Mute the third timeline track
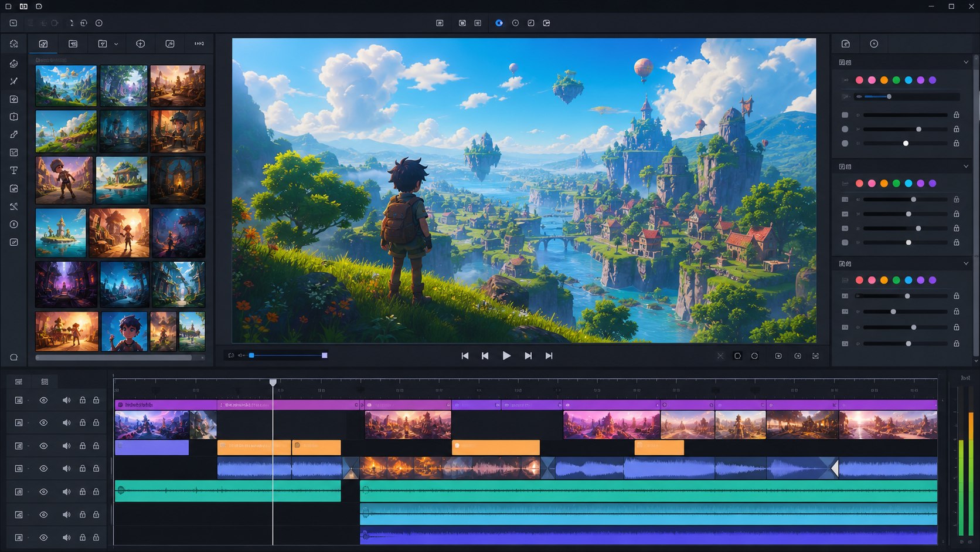 pos(66,446)
